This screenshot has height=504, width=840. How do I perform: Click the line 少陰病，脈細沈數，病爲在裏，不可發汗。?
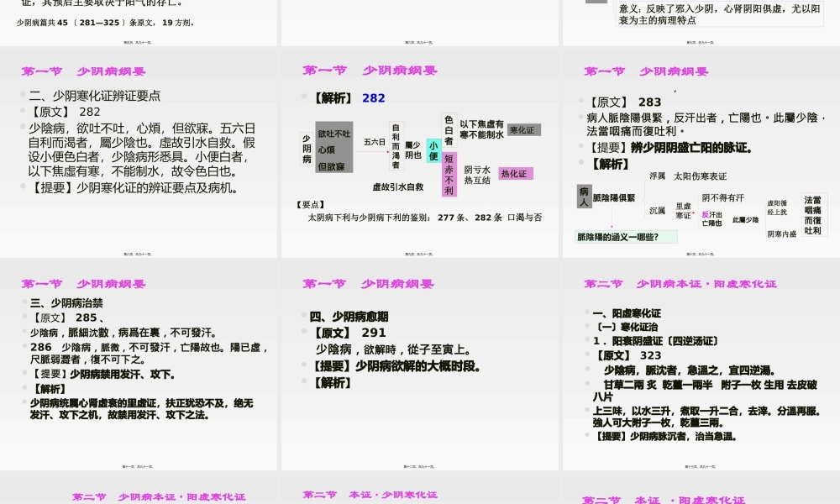coord(123,333)
